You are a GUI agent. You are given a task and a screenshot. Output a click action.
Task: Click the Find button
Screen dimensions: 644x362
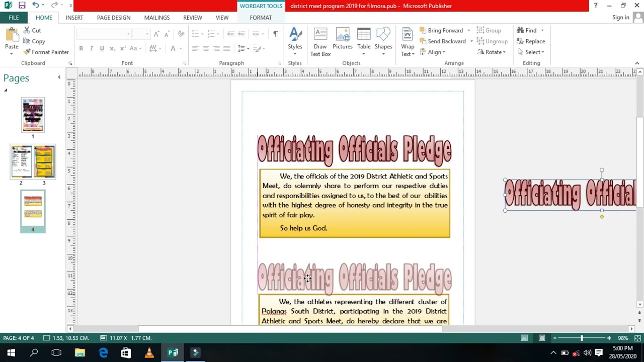coord(527,30)
